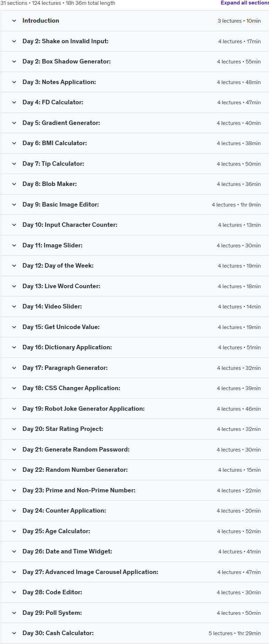
Task: Click the 'Day 26: Date and Time Widget:' title
Action: point(67,551)
